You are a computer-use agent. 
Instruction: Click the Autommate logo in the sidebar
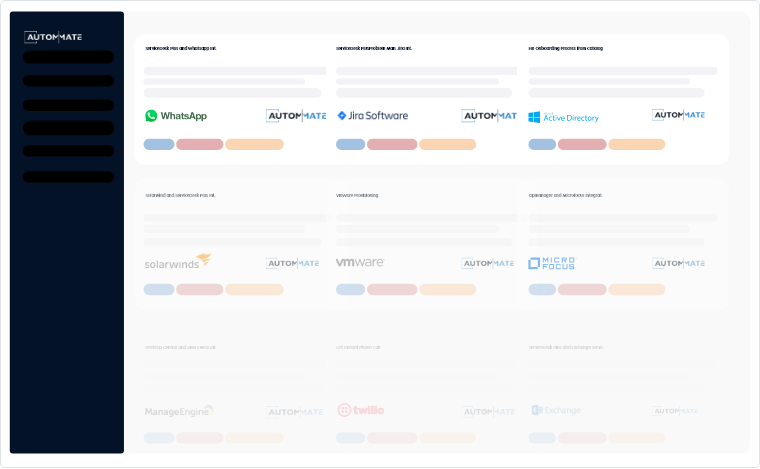pyautogui.click(x=53, y=37)
